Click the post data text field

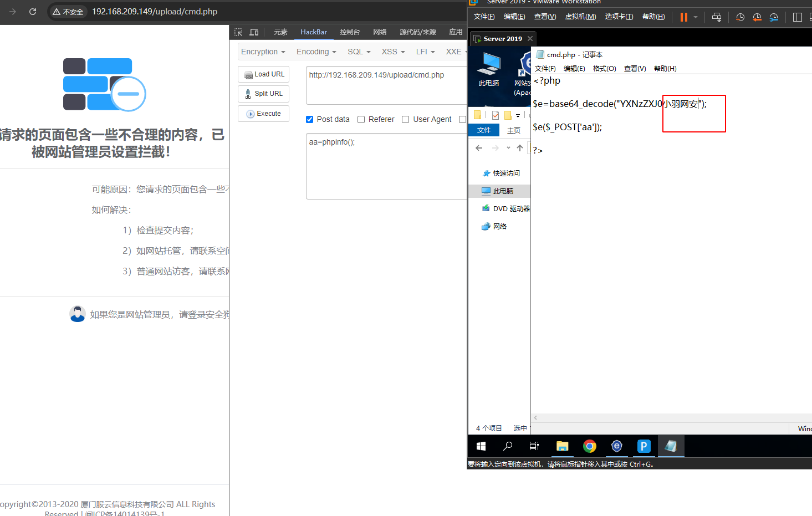point(386,166)
